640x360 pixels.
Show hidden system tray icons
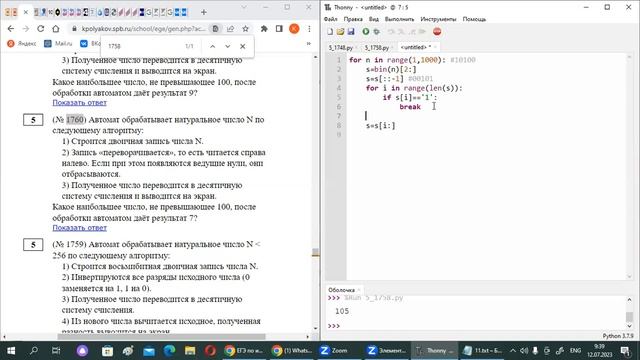pos(513,350)
